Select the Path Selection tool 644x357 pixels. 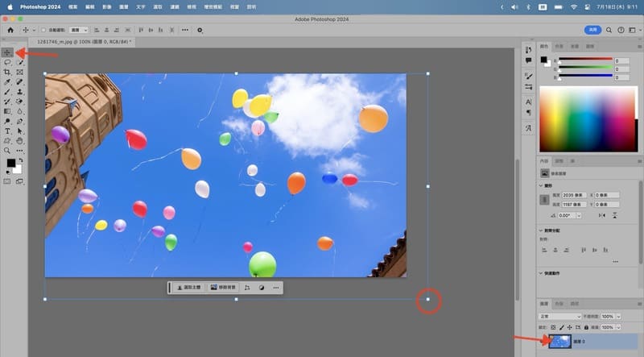pyautogui.click(x=19, y=131)
